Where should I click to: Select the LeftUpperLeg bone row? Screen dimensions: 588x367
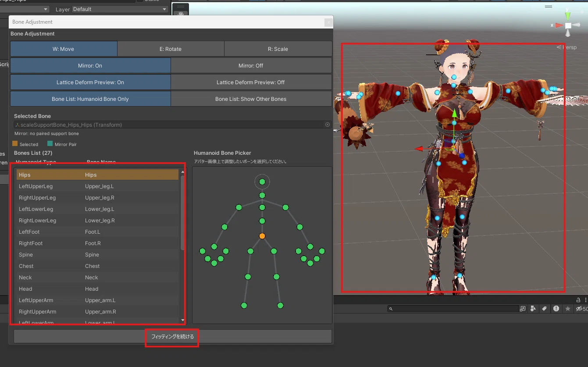pos(98,186)
